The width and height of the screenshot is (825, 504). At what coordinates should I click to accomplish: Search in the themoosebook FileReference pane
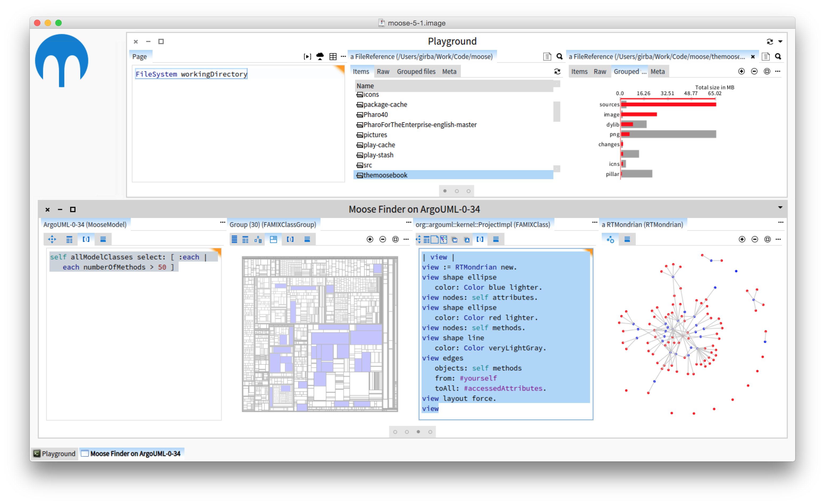[778, 56]
